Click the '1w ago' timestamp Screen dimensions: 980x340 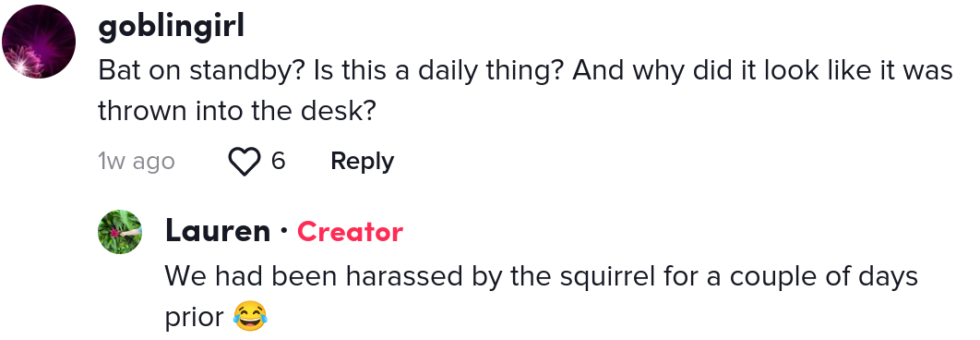click(137, 162)
